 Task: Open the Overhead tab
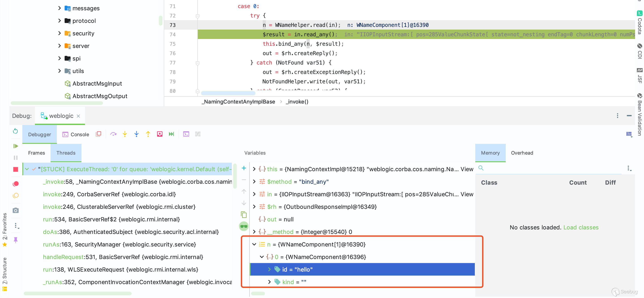pyautogui.click(x=522, y=153)
